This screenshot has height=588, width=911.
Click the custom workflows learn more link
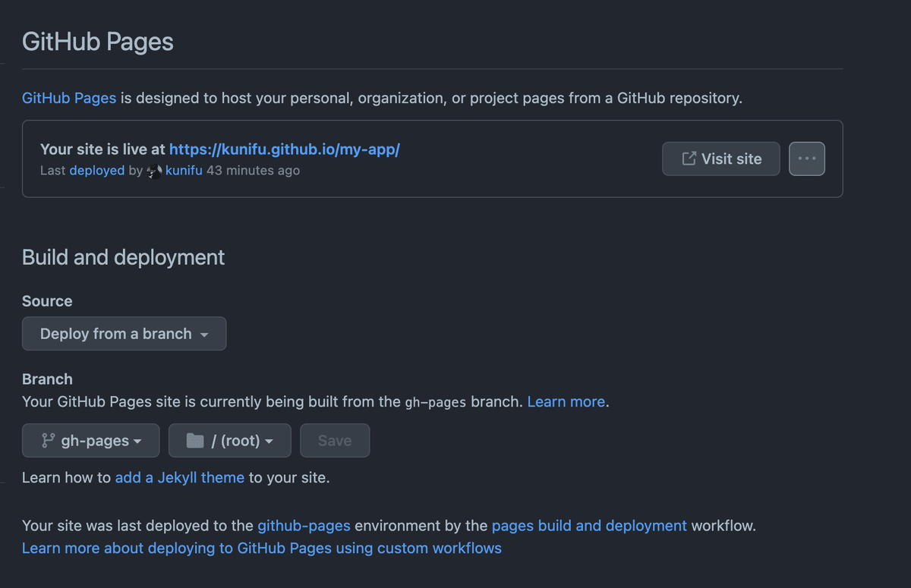tap(262, 548)
